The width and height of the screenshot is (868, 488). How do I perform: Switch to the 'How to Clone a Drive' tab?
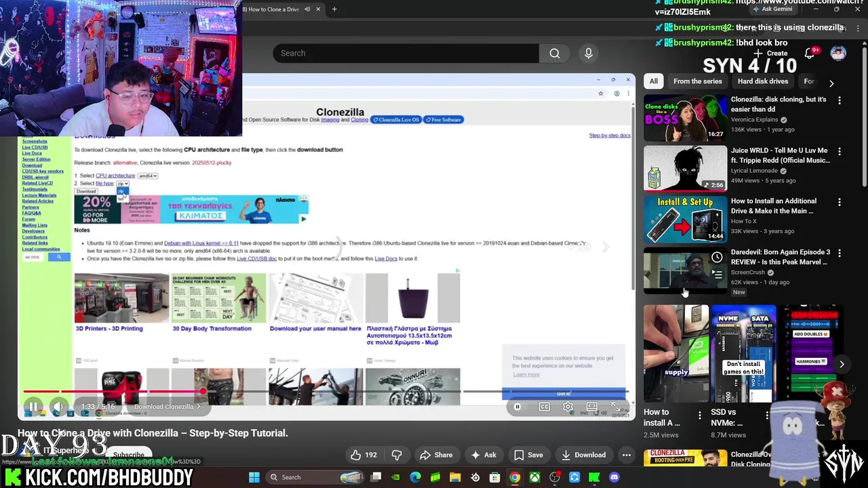[271, 9]
